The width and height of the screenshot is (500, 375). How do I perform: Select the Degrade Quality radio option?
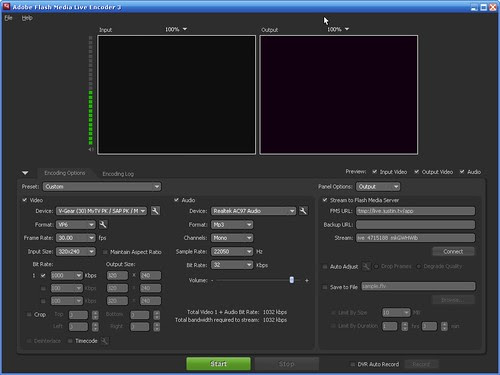[x=419, y=266]
